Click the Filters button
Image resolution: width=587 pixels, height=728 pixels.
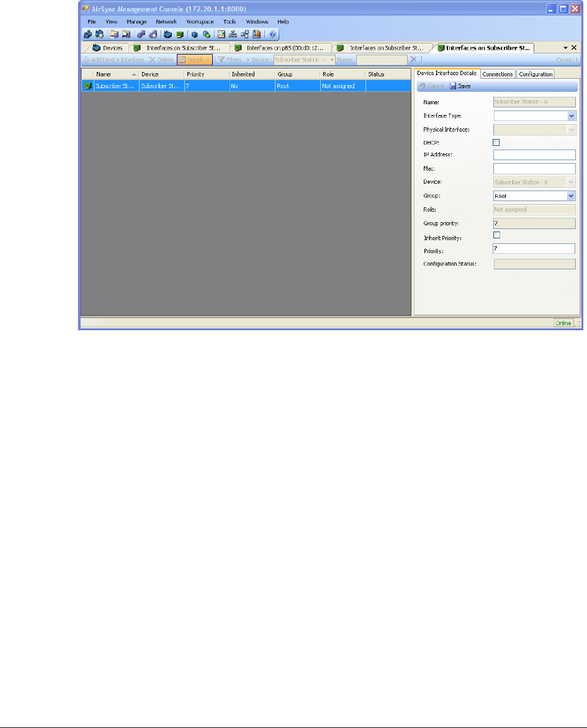coord(230,60)
